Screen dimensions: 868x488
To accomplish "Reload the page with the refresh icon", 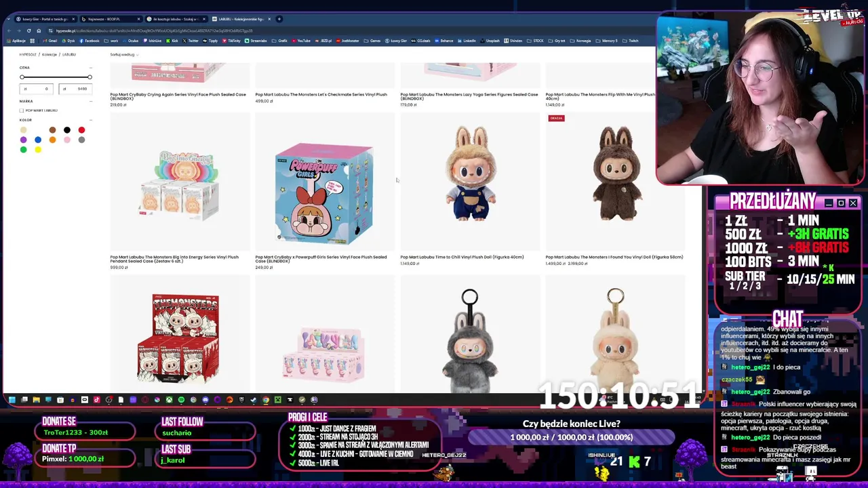I will pyautogui.click(x=28, y=30).
